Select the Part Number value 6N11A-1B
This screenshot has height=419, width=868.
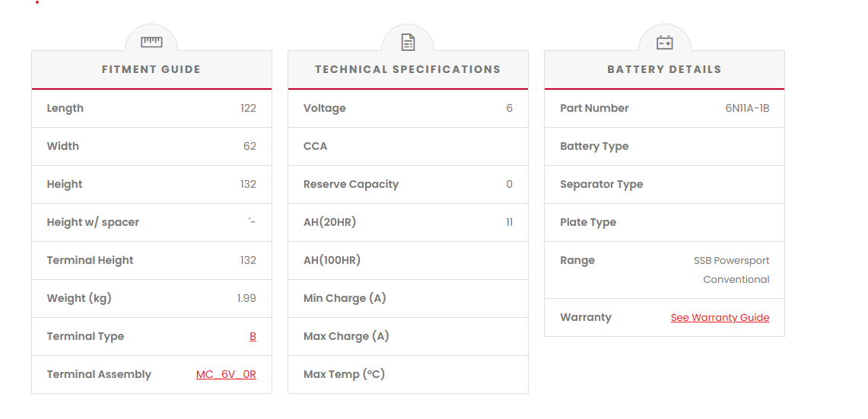click(x=747, y=108)
